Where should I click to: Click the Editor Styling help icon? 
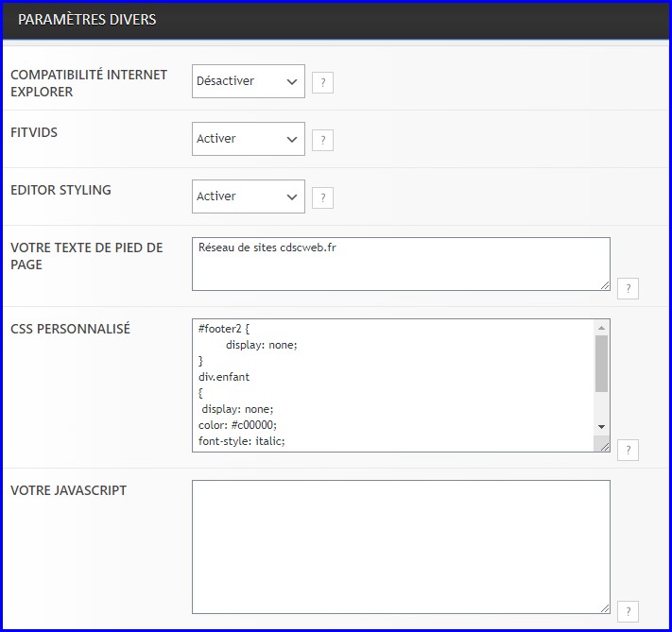point(322,198)
